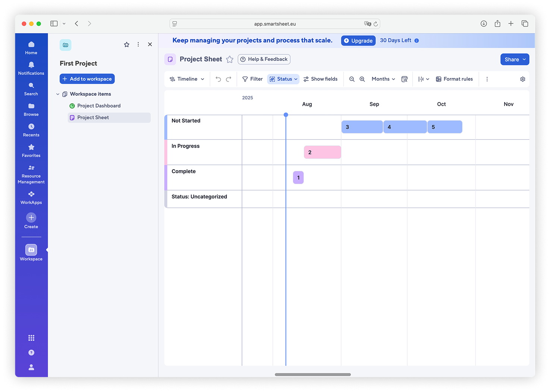Click Add to workspace
The height and width of the screenshot is (392, 550).
pos(87,79)
